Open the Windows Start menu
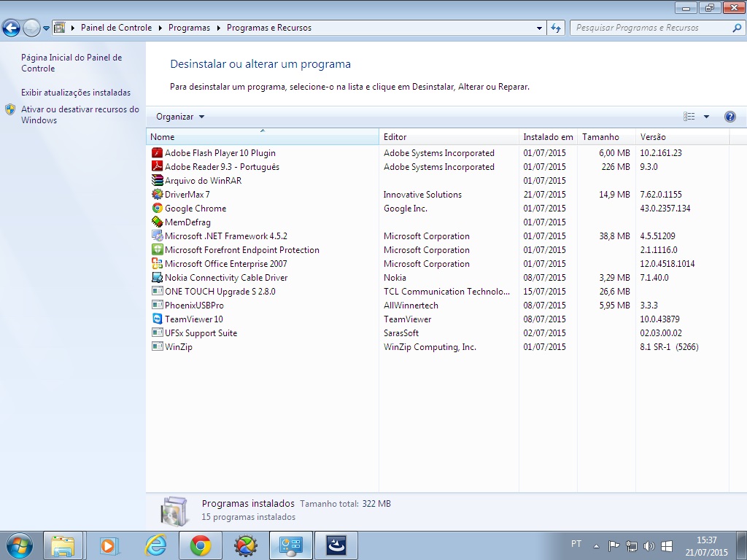This screenshot has height=560, width=747. point(20,545)
